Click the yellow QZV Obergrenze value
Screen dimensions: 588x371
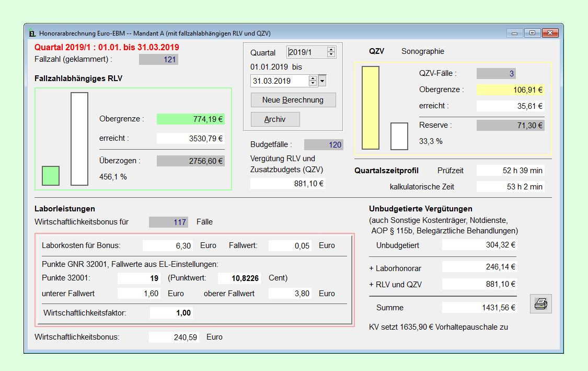pos(510,89)
